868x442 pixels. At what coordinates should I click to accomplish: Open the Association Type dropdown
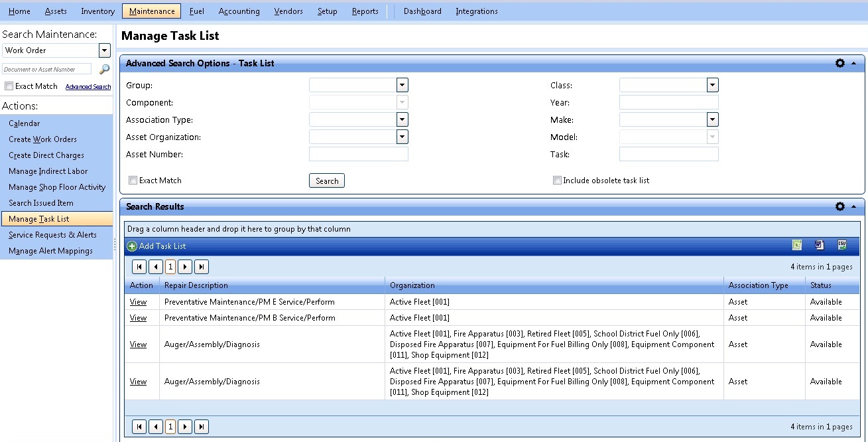(x=403, y=119)
